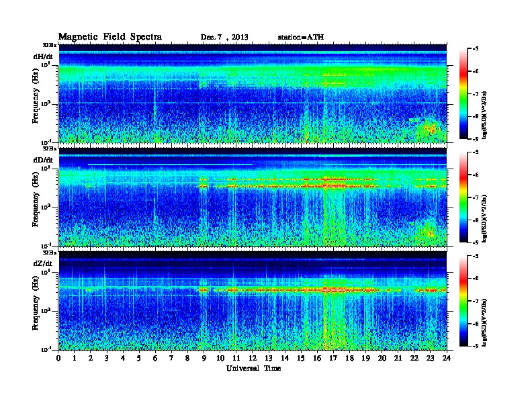This screenshot has height=411, width=532.
Task: Click hour 0 on Universal Time axis
Action: pos(58,358)
